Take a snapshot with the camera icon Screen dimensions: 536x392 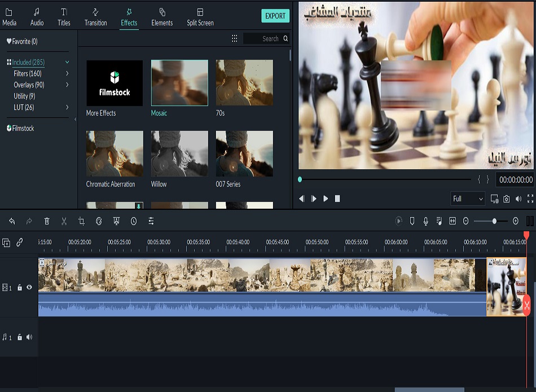(x=507, y=199)
